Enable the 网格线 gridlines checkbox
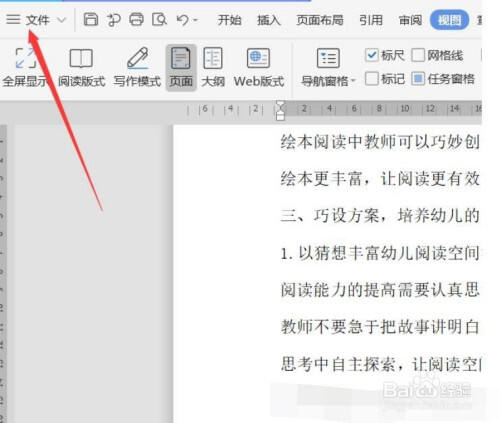Image resolution: width=500 pixels, height=423 pixels. [418, 55]
